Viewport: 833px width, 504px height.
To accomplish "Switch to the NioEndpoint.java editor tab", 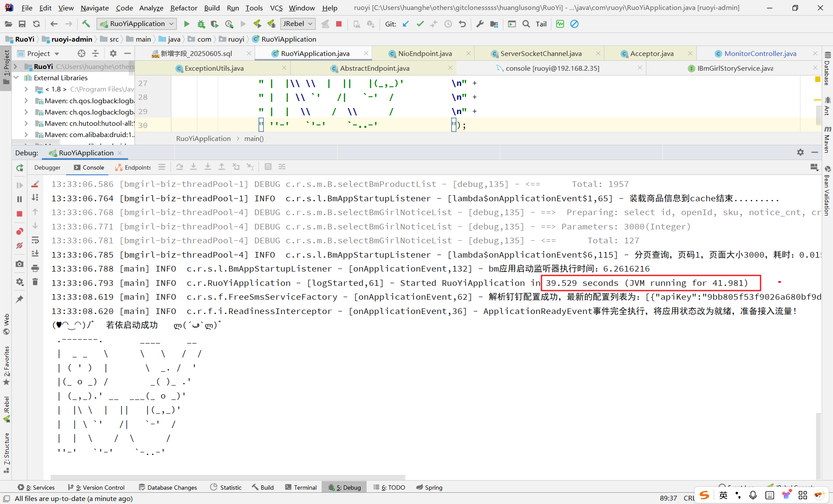I will click(x=424, y=53).
